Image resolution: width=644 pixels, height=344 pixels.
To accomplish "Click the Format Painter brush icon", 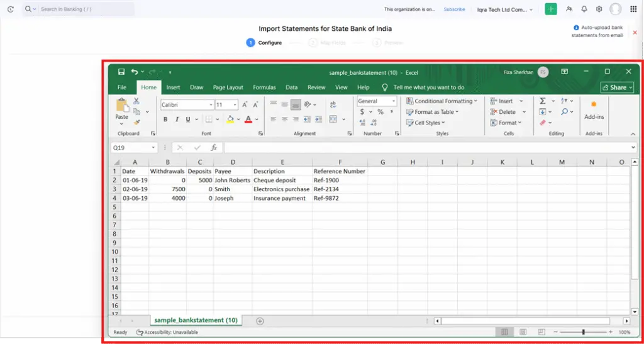I will tap(136, 123).
